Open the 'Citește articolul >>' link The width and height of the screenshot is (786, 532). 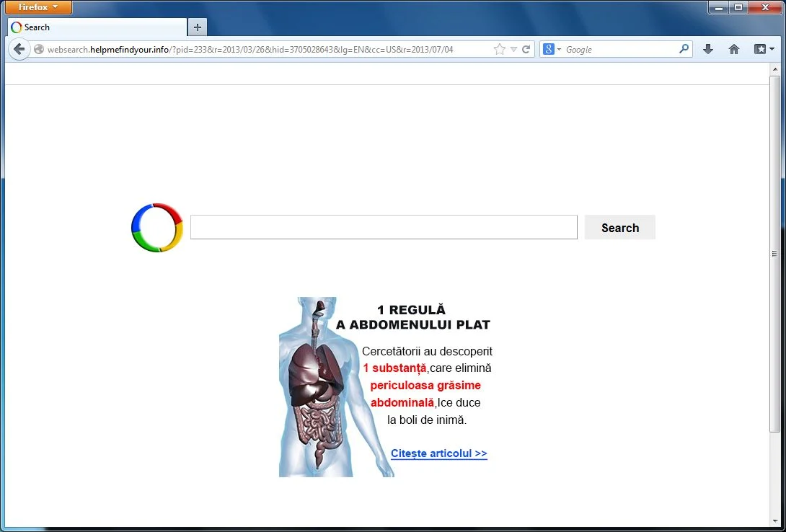pyautogui.click(x=438, y=453)
